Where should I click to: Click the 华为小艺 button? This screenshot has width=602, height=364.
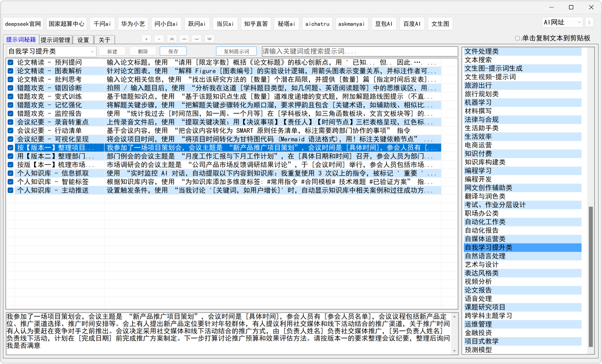click(x=133, y=24)
